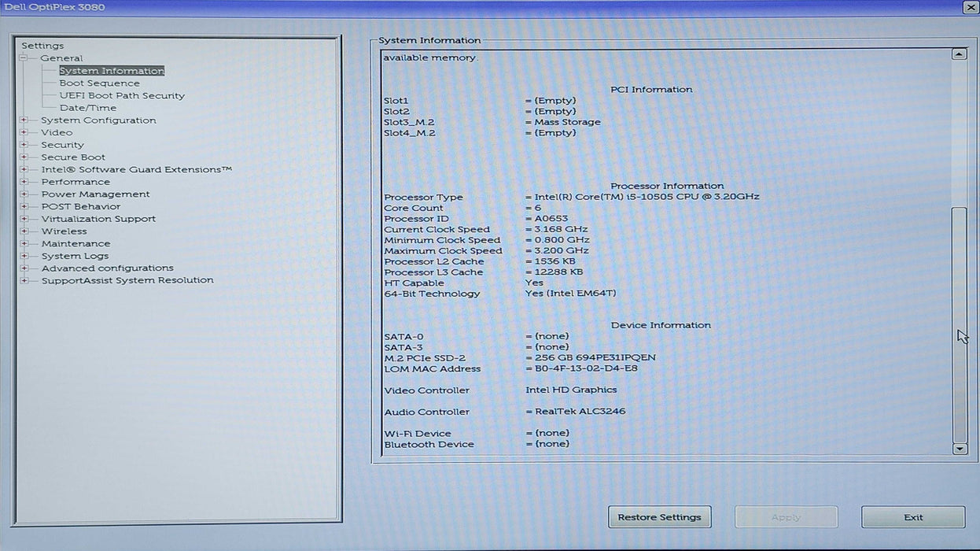980x551 pixels.
Task: Click the Core Count row label
Action: click(x=414, y=208)
